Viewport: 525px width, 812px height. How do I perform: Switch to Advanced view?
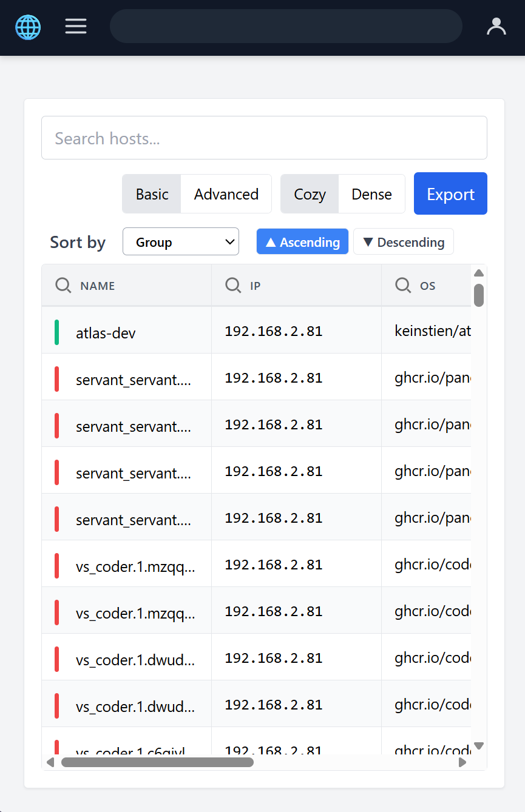click(226, 194)
